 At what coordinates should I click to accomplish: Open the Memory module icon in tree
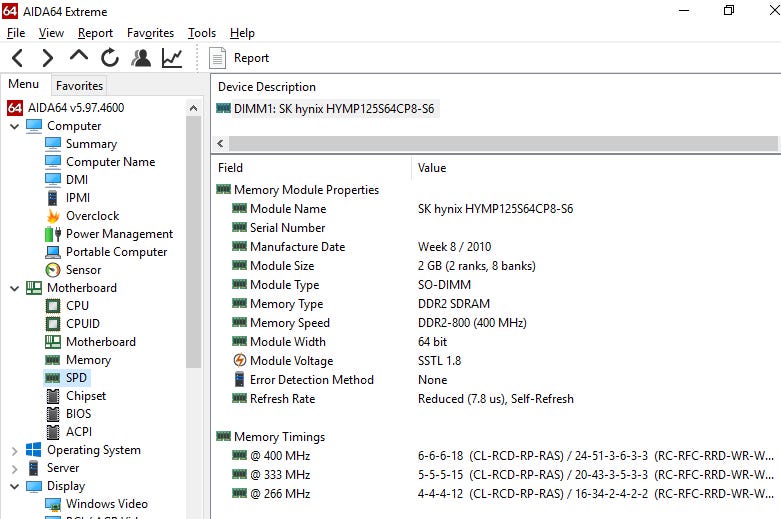53,360
